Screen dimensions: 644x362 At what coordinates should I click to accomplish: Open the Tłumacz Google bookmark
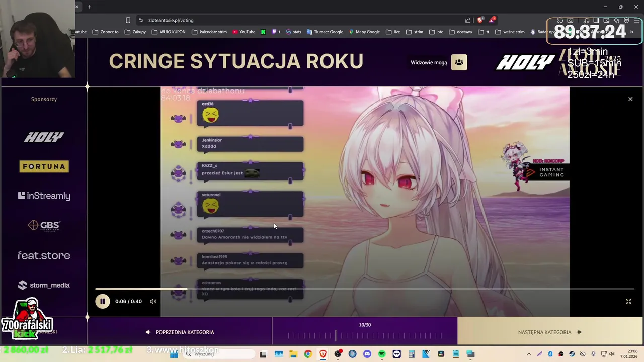pos(325,32)
